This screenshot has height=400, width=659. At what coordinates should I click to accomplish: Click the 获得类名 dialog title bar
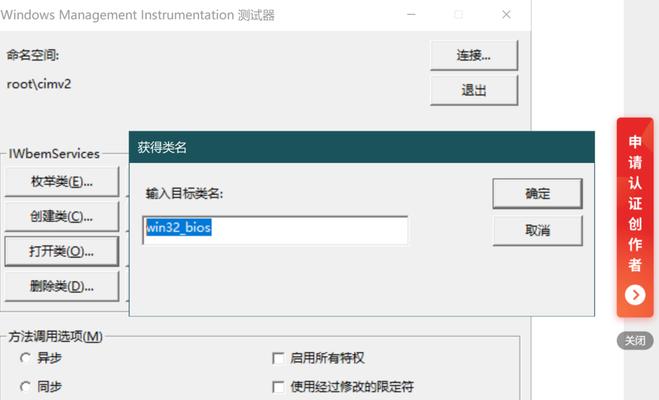[x=361, y=147]
